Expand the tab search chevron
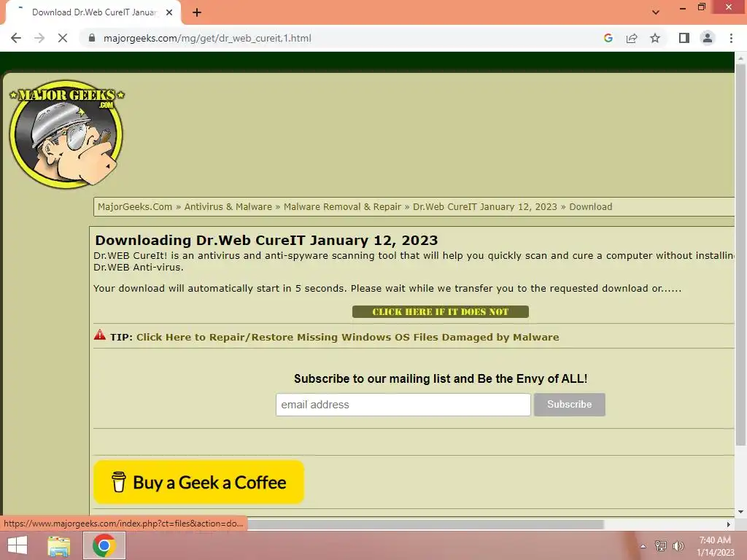The height and width of the screenshot is (560, 747). coord(656,12)
